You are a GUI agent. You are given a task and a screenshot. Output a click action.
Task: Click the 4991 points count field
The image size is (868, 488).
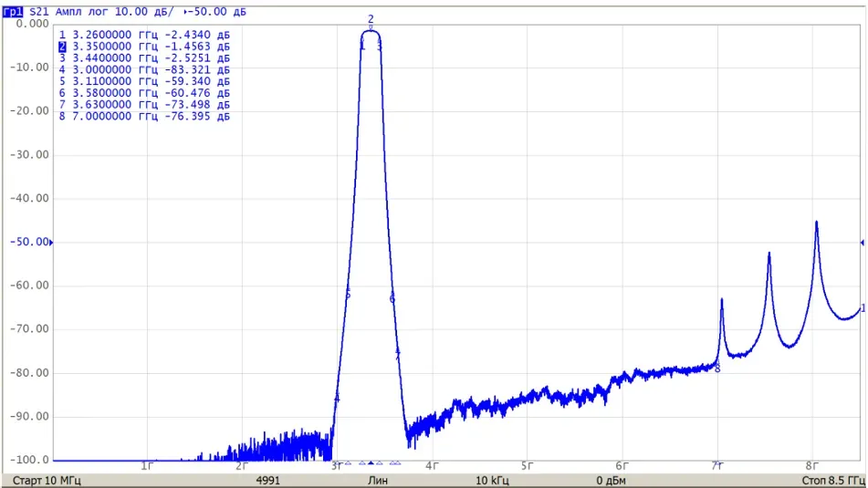268,481
